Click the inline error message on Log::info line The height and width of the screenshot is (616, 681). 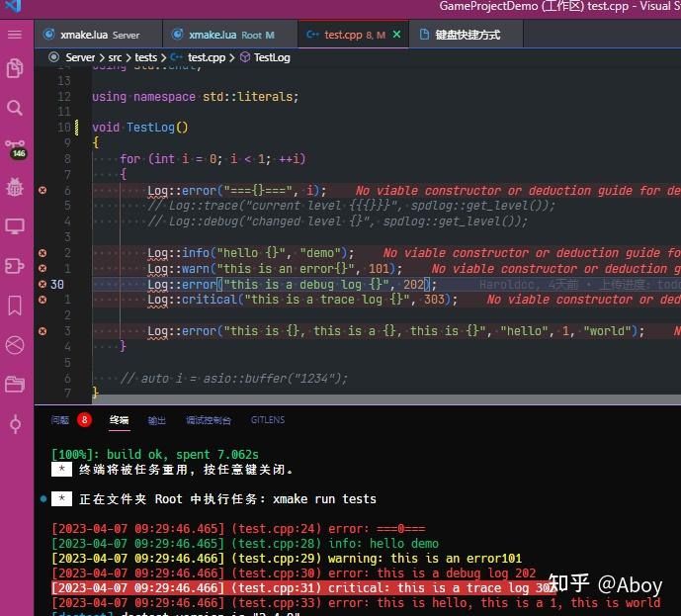532,253
